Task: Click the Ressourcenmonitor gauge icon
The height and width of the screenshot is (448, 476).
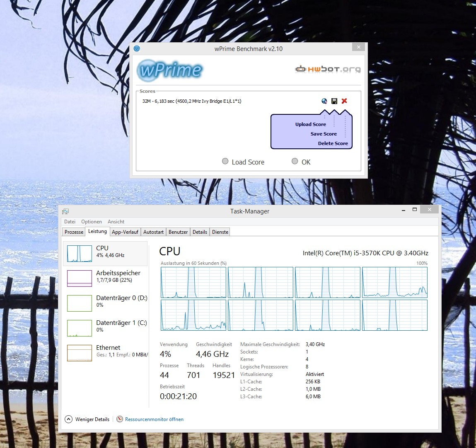Action: pos(120,419)
